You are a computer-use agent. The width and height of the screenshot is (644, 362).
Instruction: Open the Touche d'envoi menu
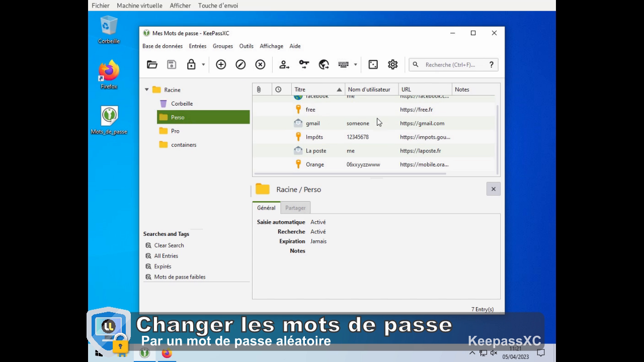pos(218,6)
